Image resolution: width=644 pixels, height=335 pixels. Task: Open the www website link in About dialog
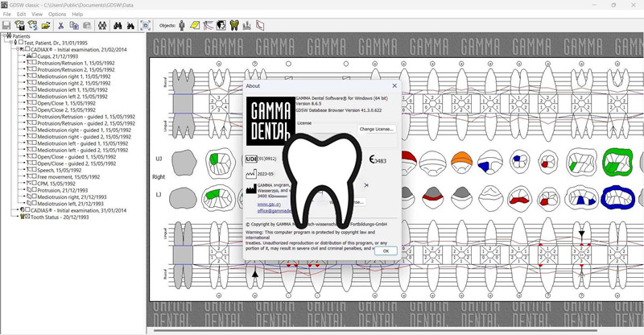pos(269,205)
